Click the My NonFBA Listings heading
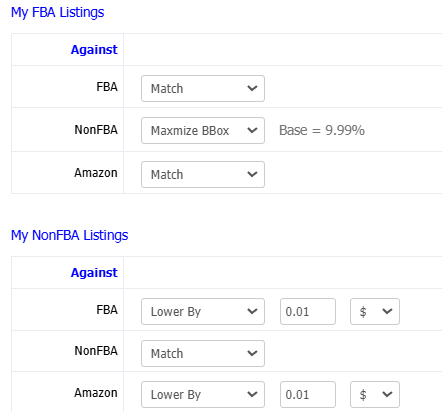 (70, 236)
